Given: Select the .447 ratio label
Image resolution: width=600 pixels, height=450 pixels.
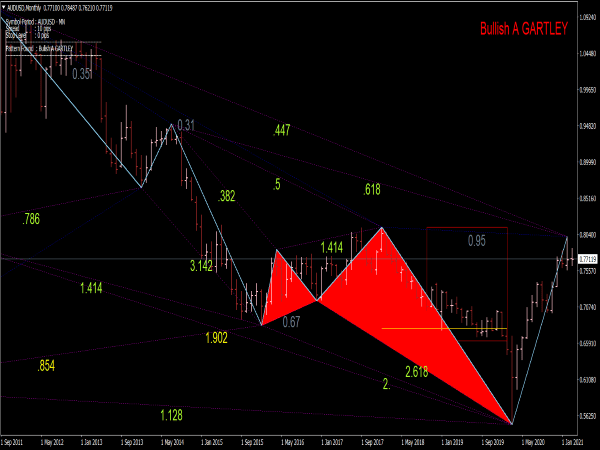Looking at the screenshot, I should pyautogui.click(x=282, y=130).
